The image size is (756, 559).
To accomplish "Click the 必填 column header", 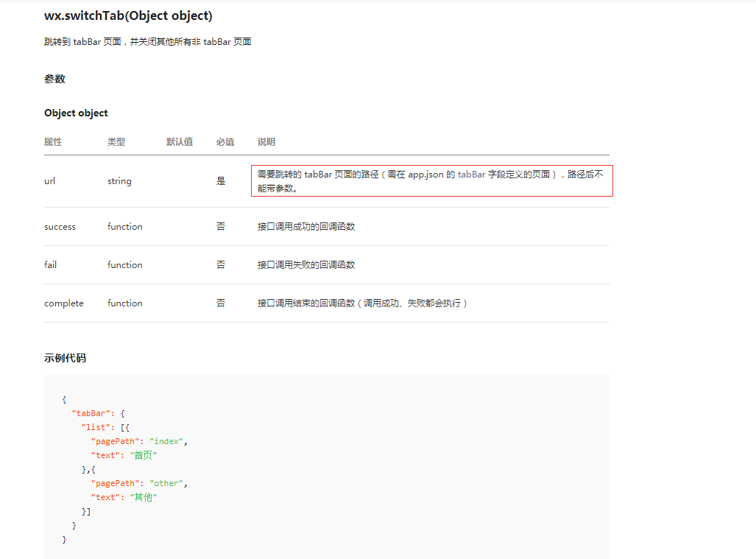I will click(x=225, y=141).
